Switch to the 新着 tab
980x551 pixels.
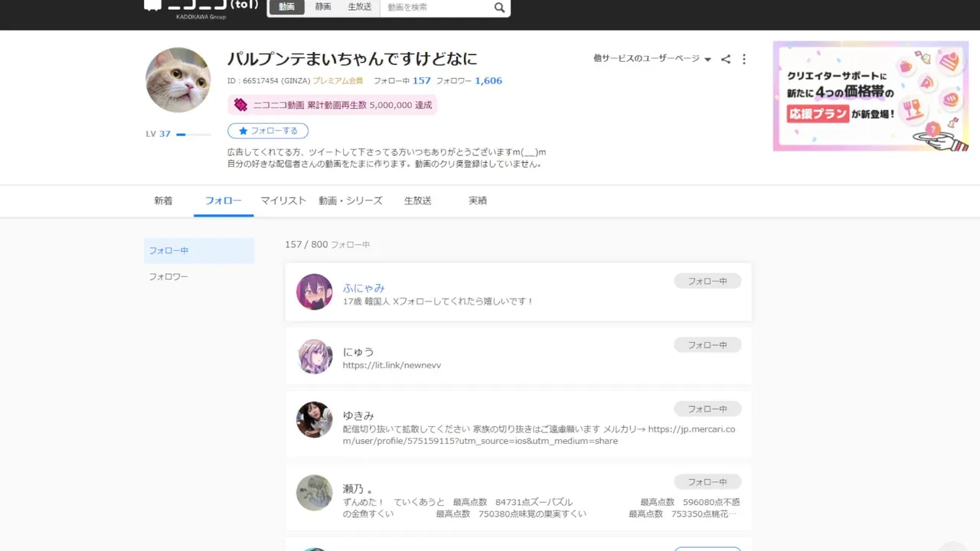coord(163,201)
